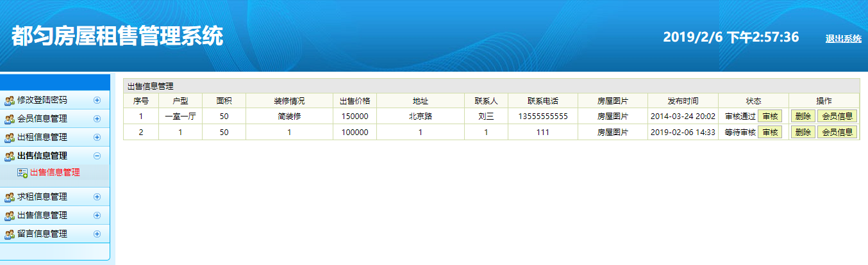Click the people icon beside 出售信息管理 under 求租信息管理
This screenshot has width=868, height=265.
pos(10,216)
